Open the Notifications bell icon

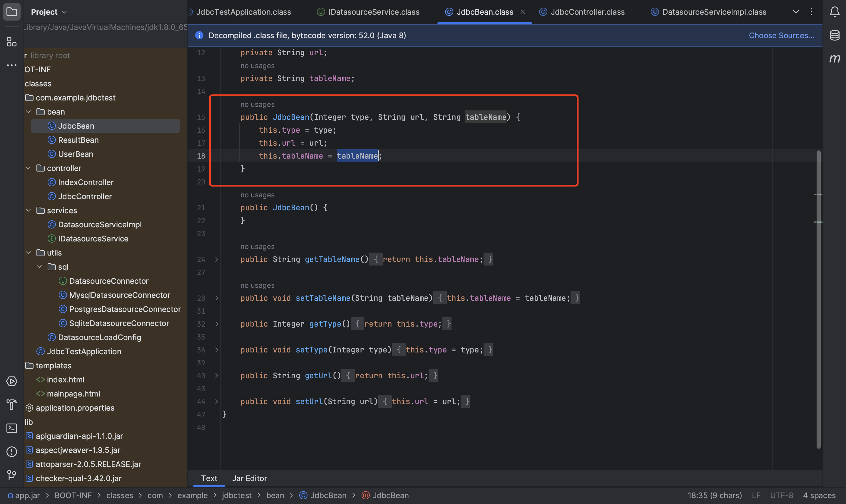pyautogui.click(x=835, y=12)
